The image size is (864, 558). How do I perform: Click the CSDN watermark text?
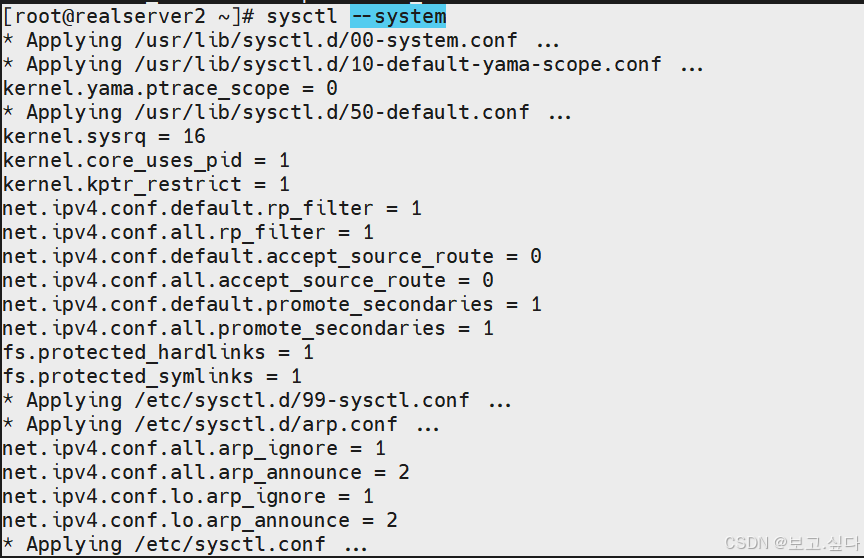[x=792, y=543]
